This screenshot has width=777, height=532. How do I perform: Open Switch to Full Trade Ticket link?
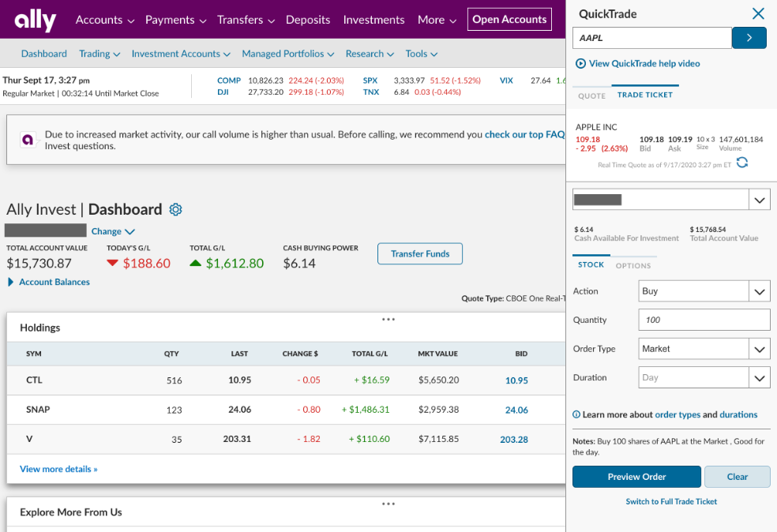(x=671, y=501)
